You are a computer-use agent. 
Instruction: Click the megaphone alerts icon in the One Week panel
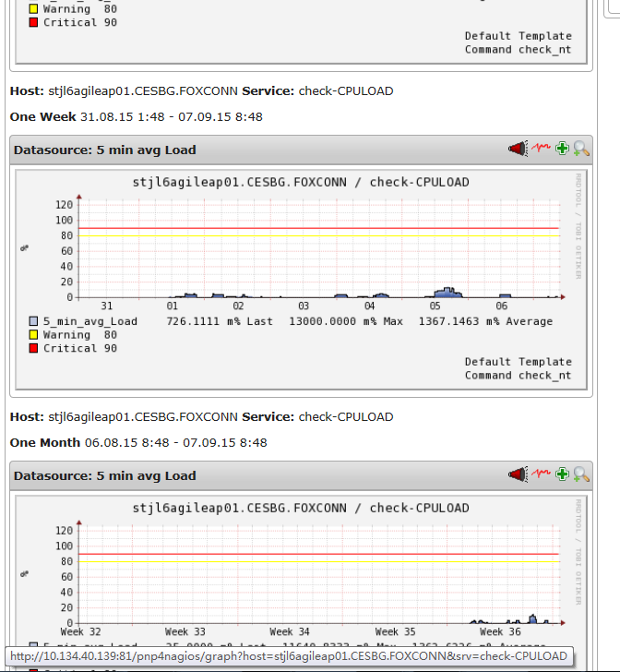tap(518, 149)
